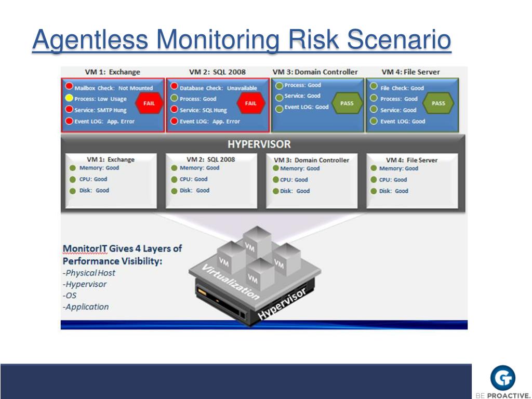Click green dot beside Memory: Good in hypervisor VM 1

click(x=72, y=168)
